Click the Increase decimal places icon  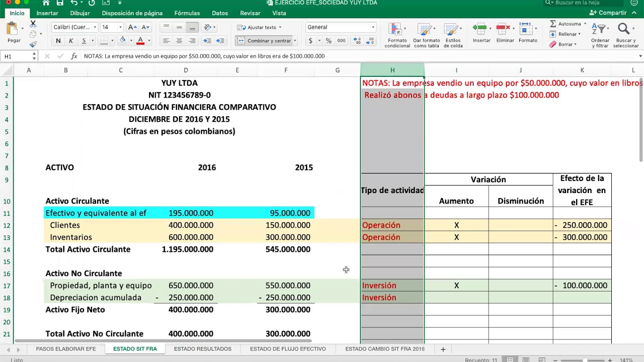(357, 41)
